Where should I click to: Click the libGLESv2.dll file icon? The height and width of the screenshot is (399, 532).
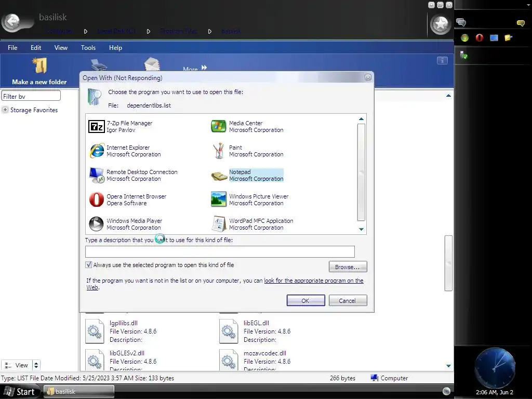[x=95, y=361]
